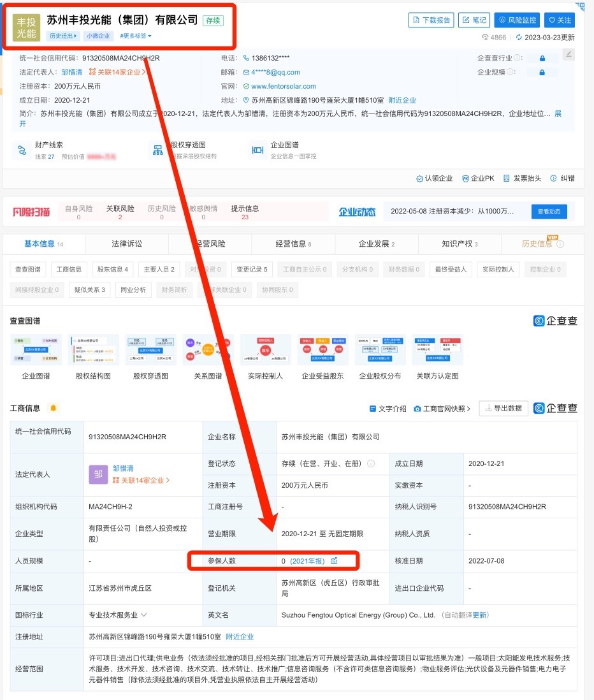Viewport: 594px width, 700px height.
Task: Switch to the 法律诉讼 tab
Action: 127,244
